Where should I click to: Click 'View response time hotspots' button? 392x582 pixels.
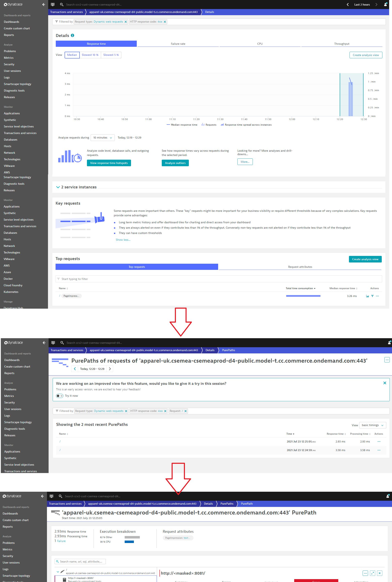[x=109, y=163]
